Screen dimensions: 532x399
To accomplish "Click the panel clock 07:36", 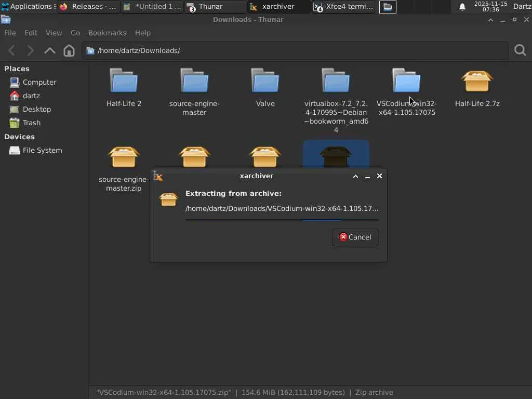I will click(490, 6).
